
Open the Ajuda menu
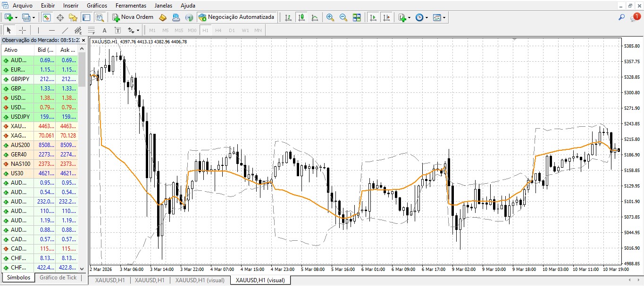tap(188, 6)
